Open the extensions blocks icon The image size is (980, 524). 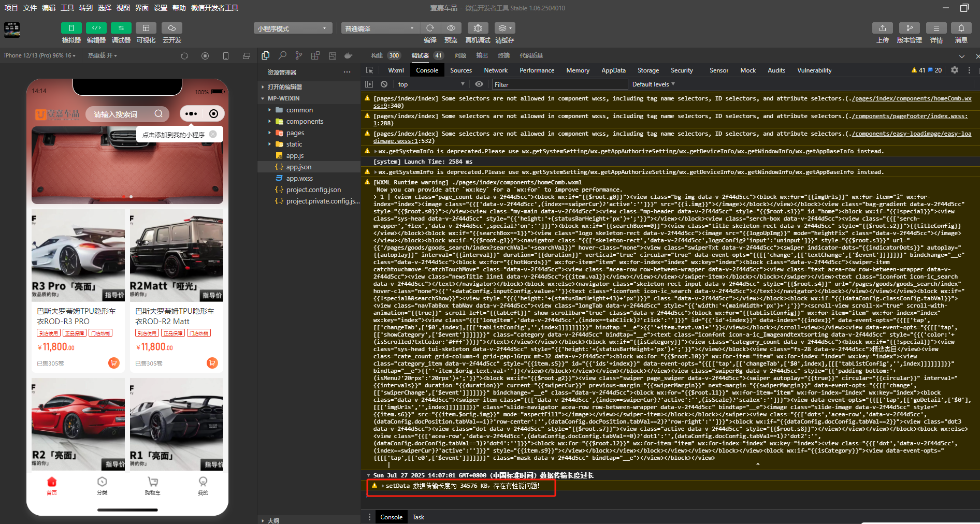(315, 55)
